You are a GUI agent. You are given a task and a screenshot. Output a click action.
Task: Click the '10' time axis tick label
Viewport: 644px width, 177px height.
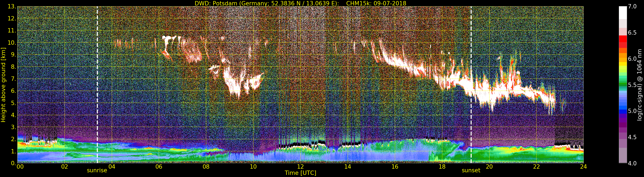(253, 167)
